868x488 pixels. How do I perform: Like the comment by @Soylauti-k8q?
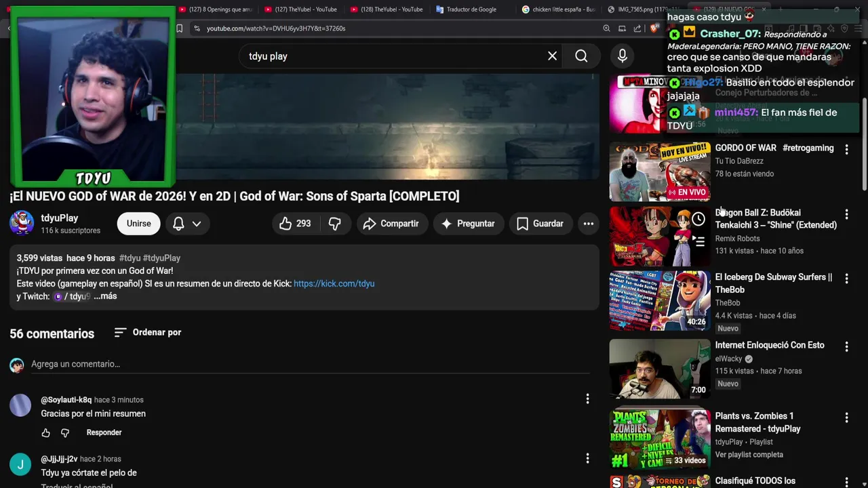click(45, 432)
